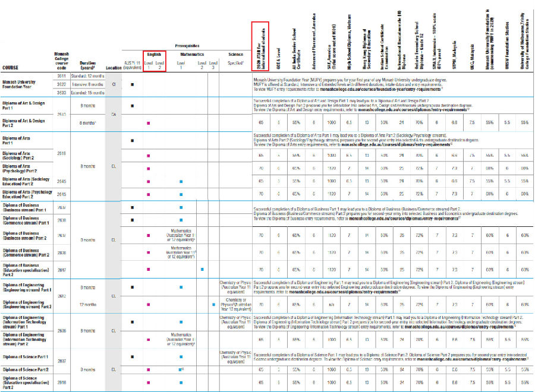The width and height of the screenshot is (535, 392).
Task: Select Diploma of Arts (Psychology Education) Part 2
Action: coord(27,194)
